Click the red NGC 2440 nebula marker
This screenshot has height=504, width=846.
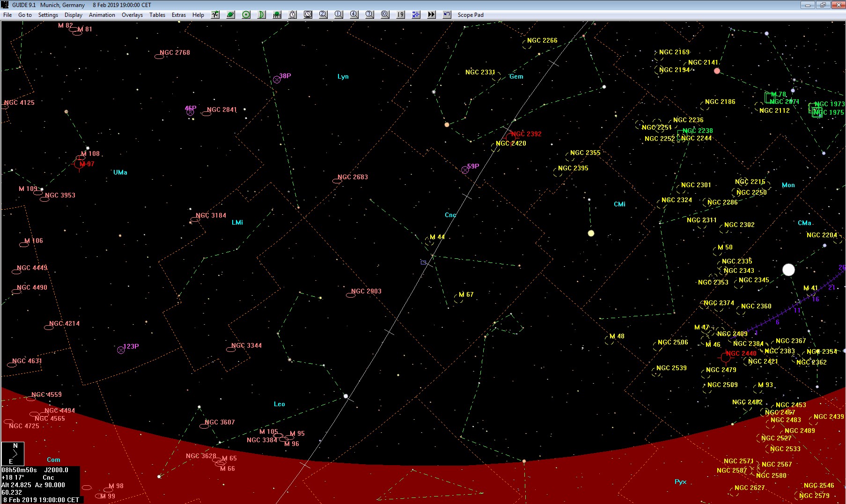(x=726, y=358)
